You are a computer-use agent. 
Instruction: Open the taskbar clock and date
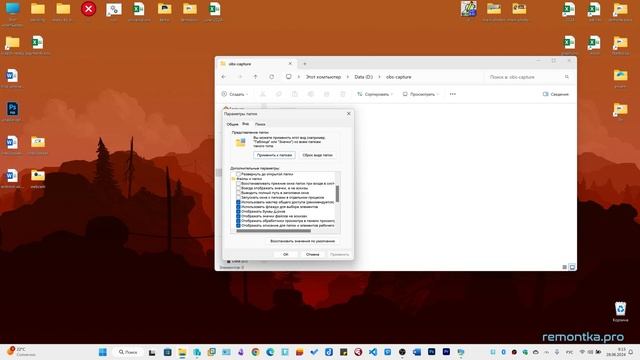click(616, 352)
